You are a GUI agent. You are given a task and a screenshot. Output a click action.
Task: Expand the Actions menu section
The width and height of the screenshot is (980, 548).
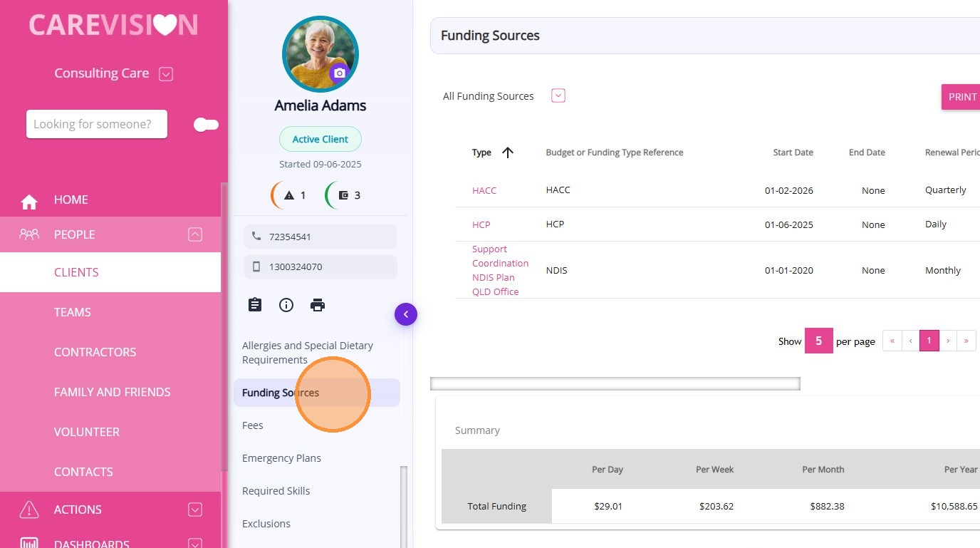point(195,510)
